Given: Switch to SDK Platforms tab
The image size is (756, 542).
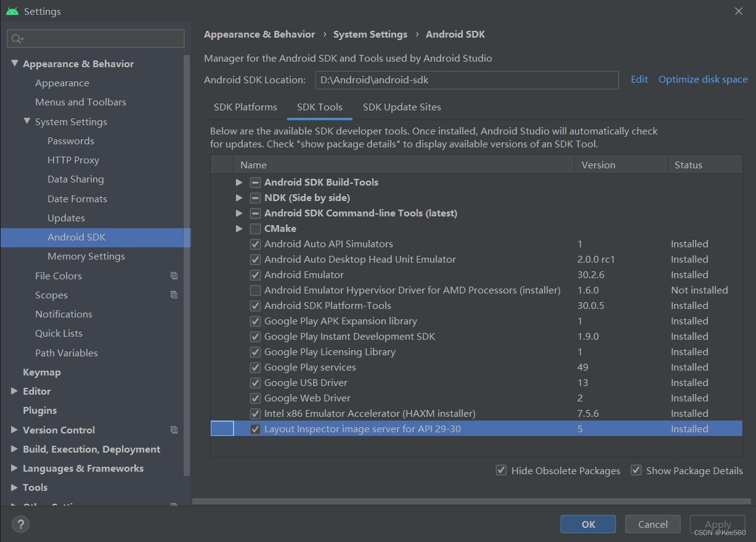Looking at the screenshot, I should tap(245, 107).
